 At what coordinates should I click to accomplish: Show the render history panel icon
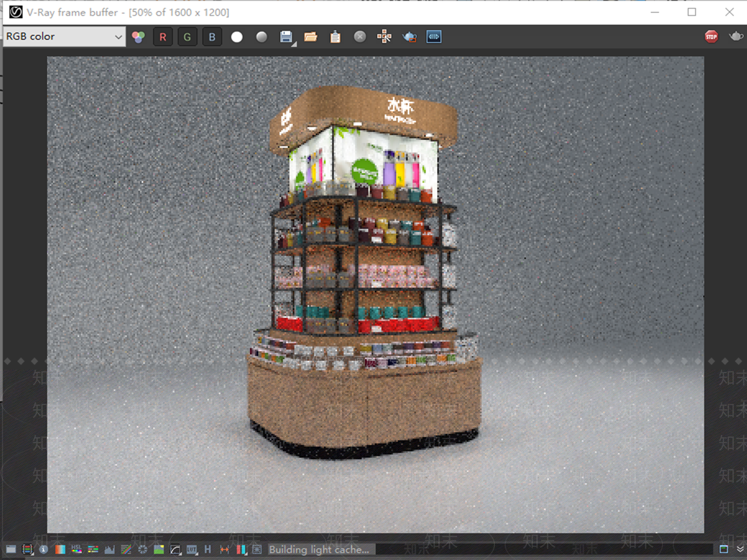tap(11, 549)
